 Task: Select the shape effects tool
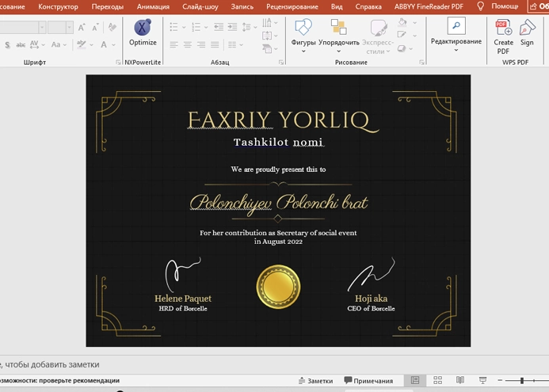pyautogui.click(x=402, y=48)
